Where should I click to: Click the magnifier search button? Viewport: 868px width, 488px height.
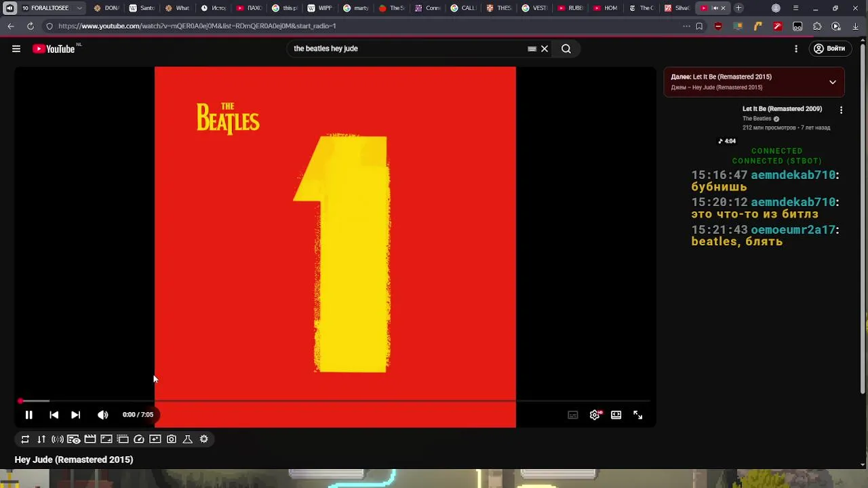pyautogui.click(x=566, y=49)
